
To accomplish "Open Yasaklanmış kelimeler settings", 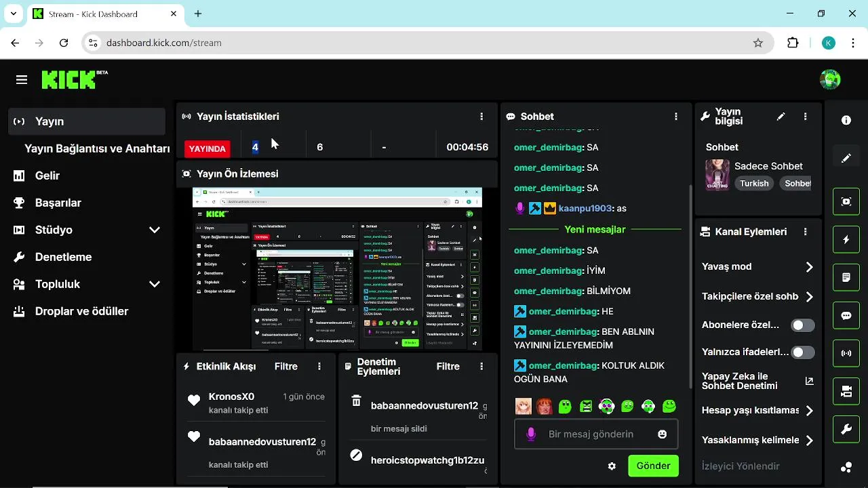I will 757,441.
